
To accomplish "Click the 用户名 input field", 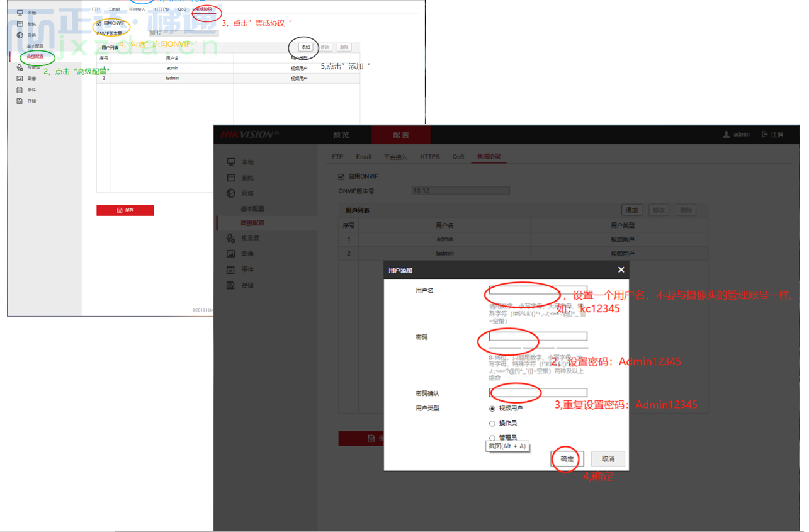I will [538, 290].
